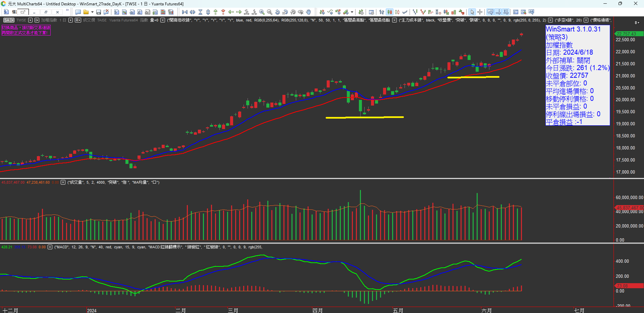Save the workspace with the floppy disk icon
The image size is (644, 313).
click(x=99, y=12)
